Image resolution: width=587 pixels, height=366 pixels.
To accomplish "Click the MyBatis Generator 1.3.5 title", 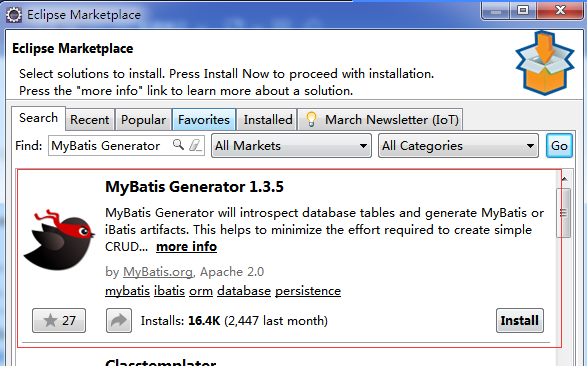I will pyautogui.click(x=194, y=187).
